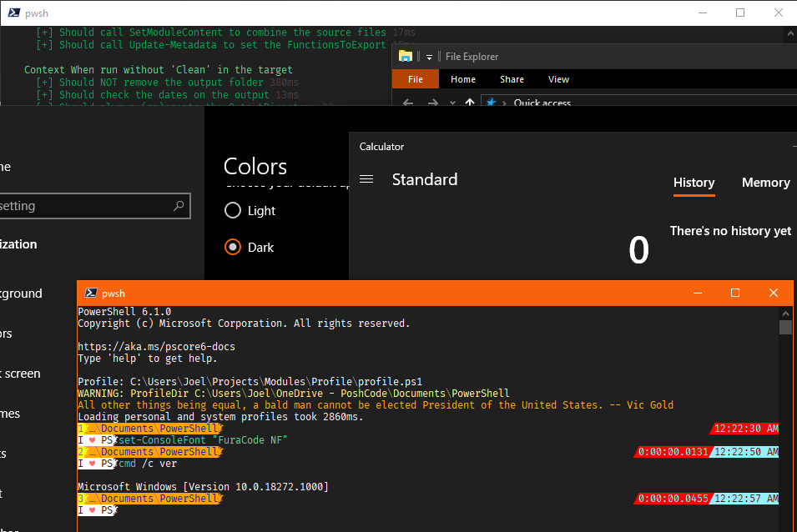Click the Find a setting search box
Viewport: 797px width, 532px height.
94,206
